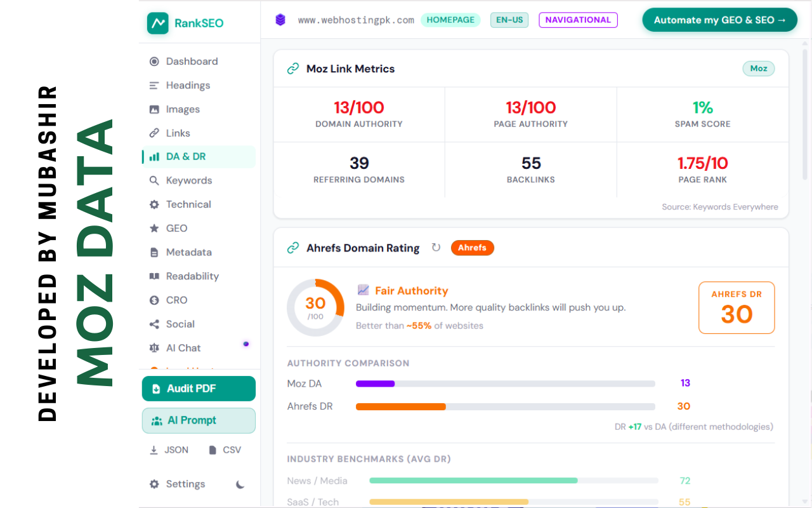Click the AI Chat notification dot
The width and height of the screenshot is (812, 508).
(x=246, y=344)
